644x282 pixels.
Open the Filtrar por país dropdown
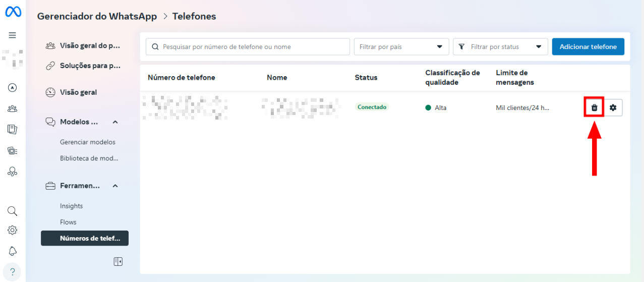[401, 47]
